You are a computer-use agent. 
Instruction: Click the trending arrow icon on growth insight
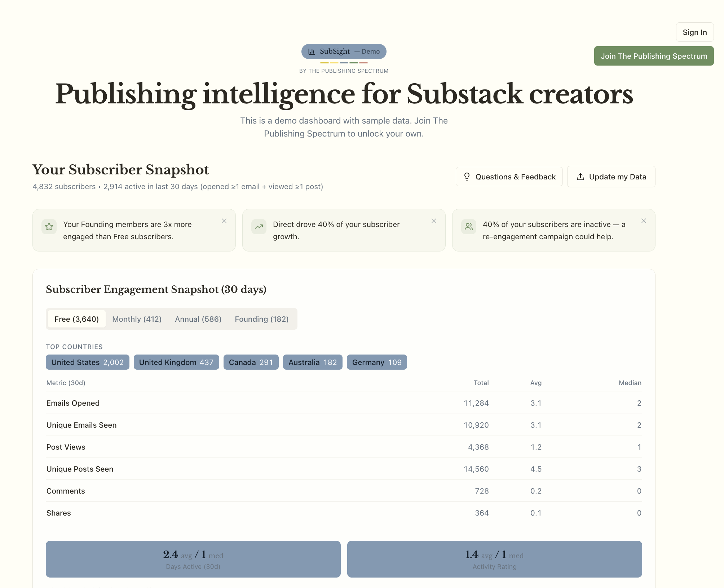click(259, 227)
